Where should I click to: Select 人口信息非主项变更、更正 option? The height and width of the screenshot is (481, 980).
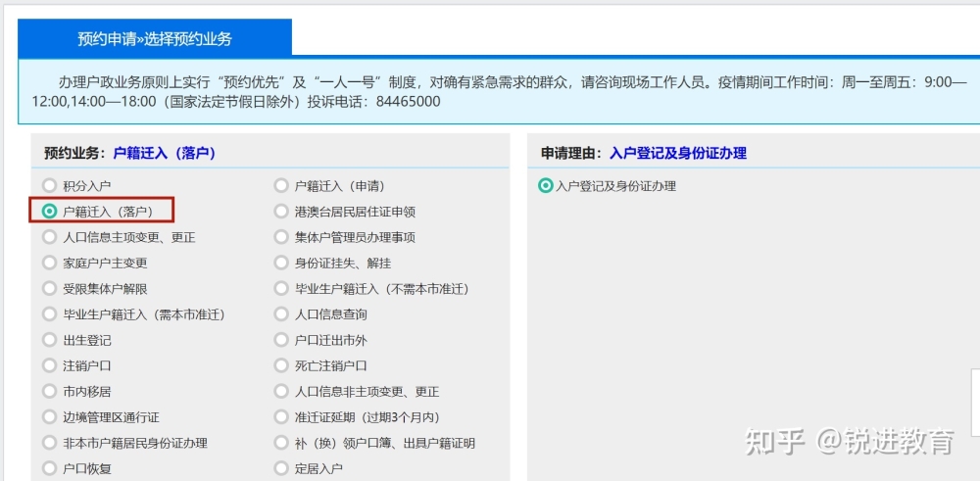pyautogui.click(x=281, y=392)
